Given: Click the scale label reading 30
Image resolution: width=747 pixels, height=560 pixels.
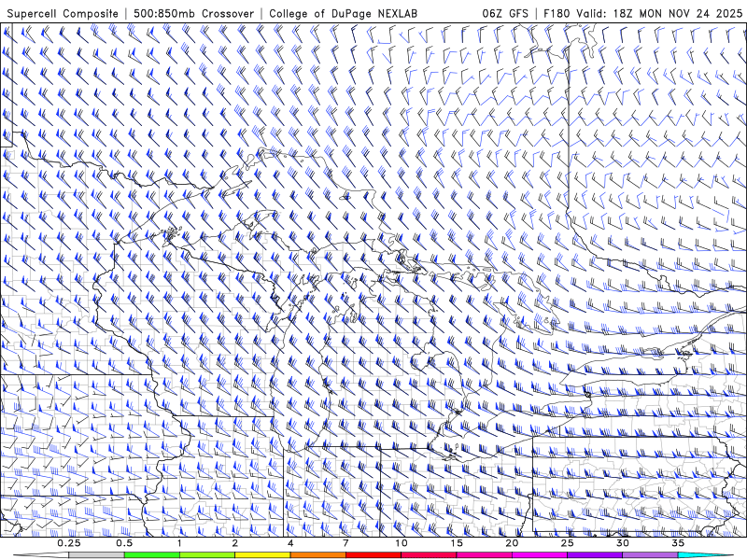Looking at the screenshot, I should click(623, 543).
